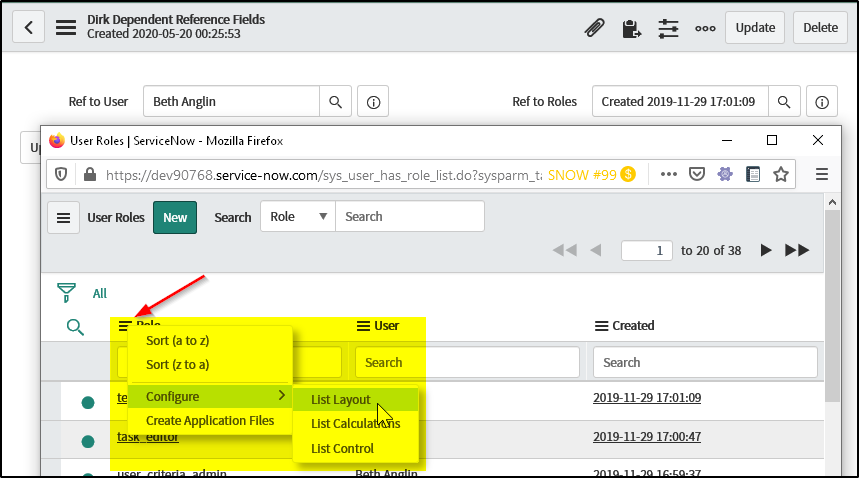Open record created 2019-11-29 17:01:09
This screenshot has width=859, height=478.
pyautogui.click(x=646, y=398)
